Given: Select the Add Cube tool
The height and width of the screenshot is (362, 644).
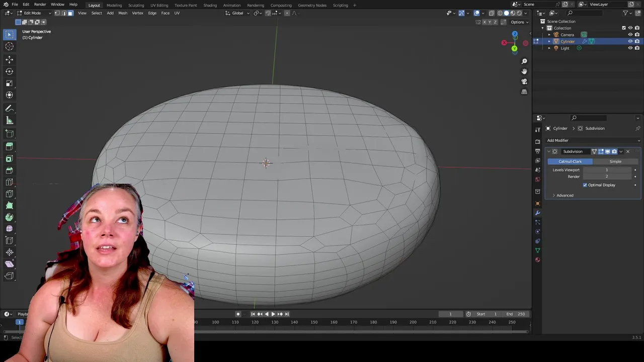Looking at the screenshot, I should point(9,134).
